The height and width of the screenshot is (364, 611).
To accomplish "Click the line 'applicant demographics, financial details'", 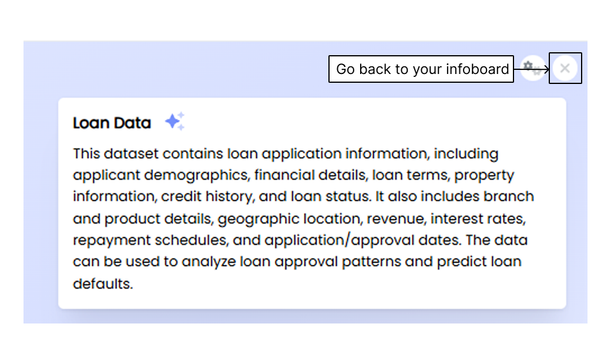I will click(293, 175).
